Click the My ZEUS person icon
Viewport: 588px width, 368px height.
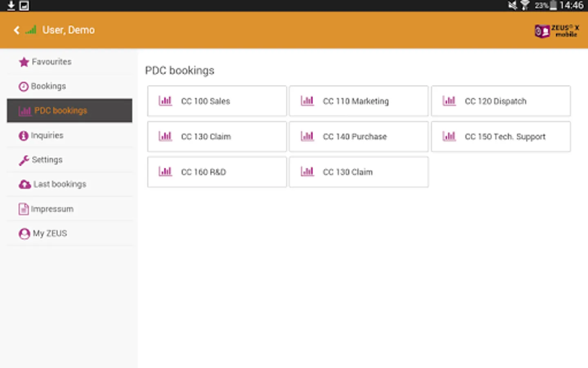pos(24,233)
